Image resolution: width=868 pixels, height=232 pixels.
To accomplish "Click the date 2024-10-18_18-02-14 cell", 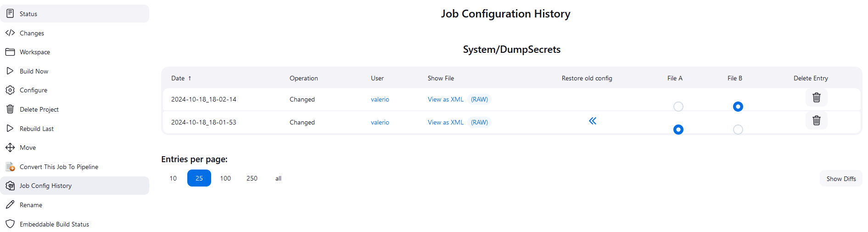I will (204, 99).
